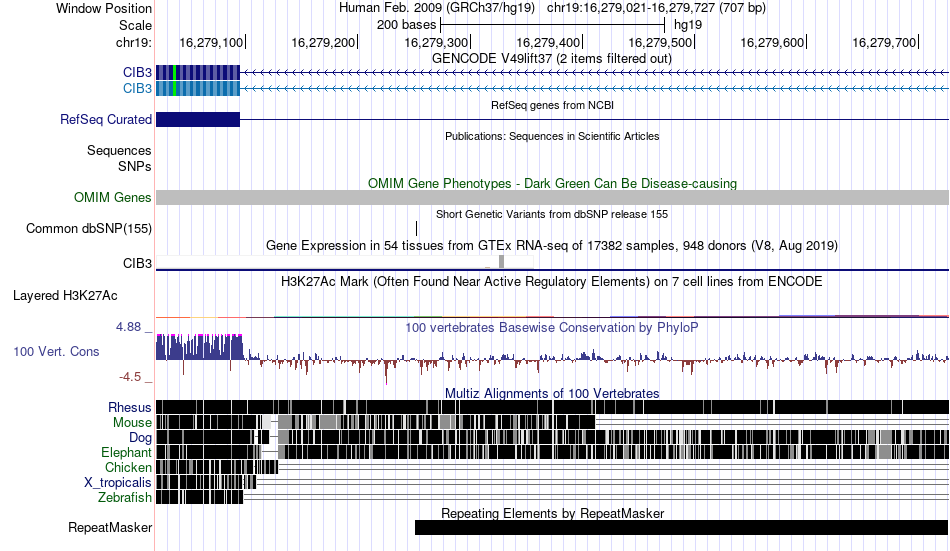This screenshot has height=551, width=950.
Task: Click the RepeatMasker track label
Action: click(x=110, y=527)
